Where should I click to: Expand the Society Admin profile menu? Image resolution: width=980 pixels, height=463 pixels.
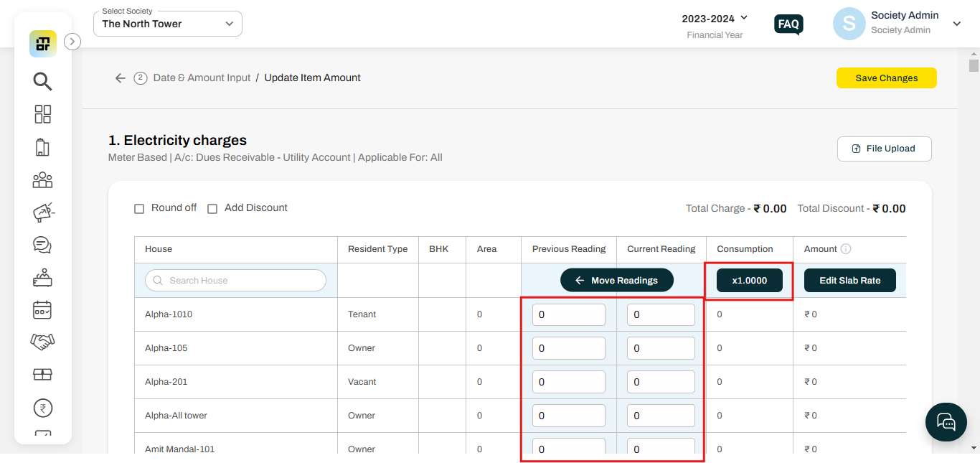click(x=956, y=24)
